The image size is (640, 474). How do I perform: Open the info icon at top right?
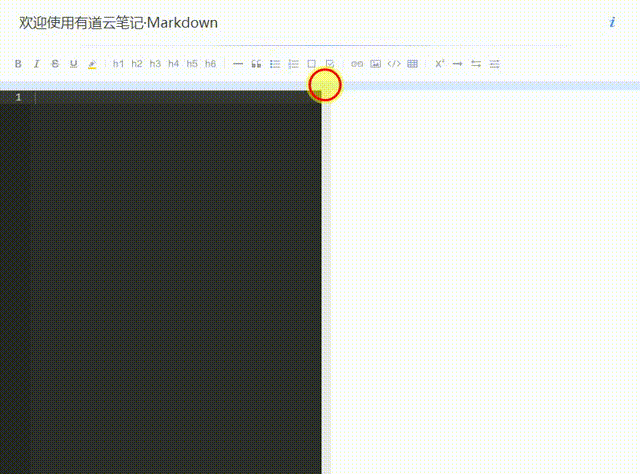point(611,22)
